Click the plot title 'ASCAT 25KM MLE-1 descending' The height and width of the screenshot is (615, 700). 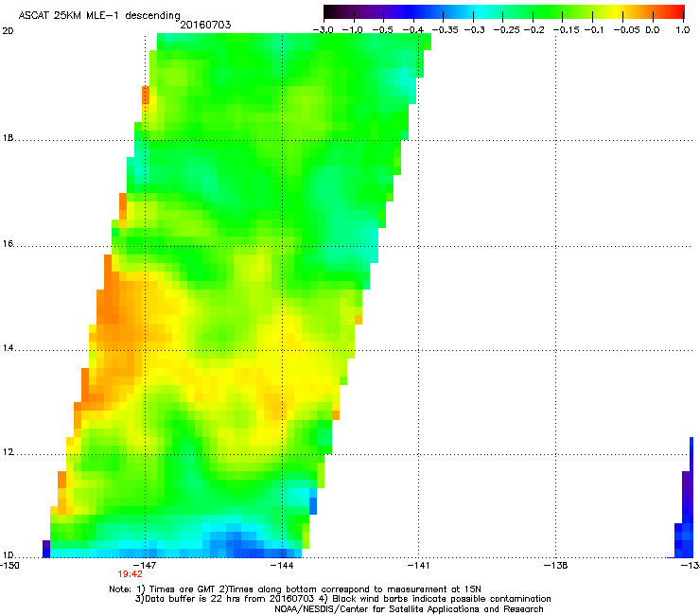point(99,15)
